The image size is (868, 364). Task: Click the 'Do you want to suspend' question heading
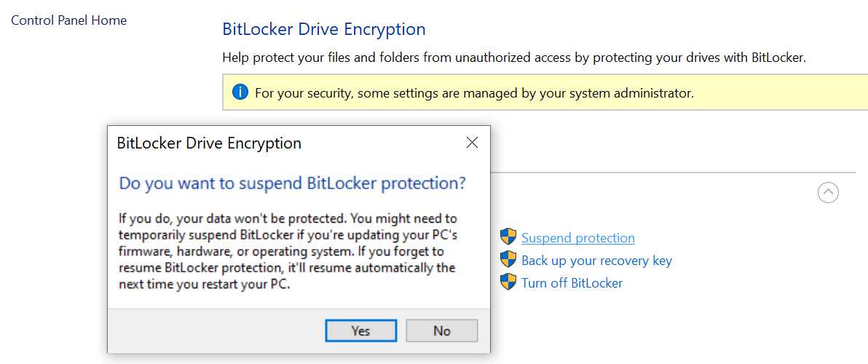point(292,183)
